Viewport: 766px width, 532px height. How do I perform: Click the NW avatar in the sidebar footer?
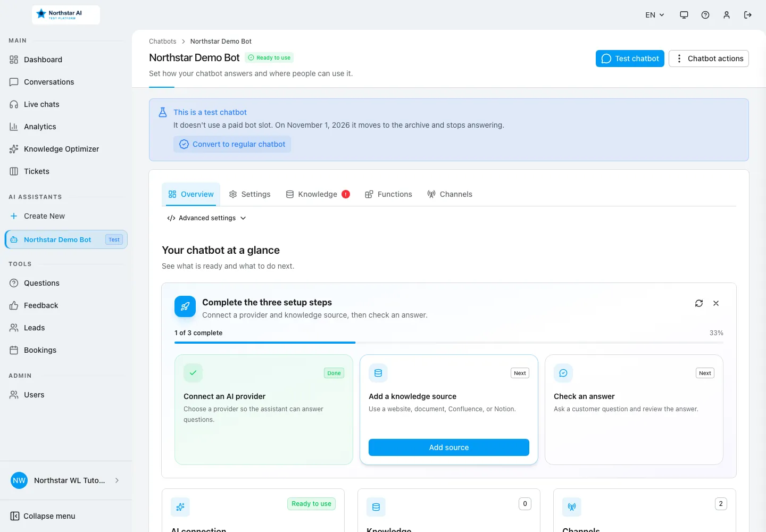[19, 480]
